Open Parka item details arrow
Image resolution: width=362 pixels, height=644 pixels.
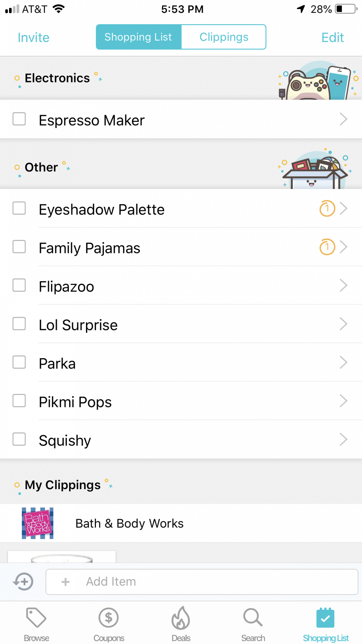[x=343, y=362]
